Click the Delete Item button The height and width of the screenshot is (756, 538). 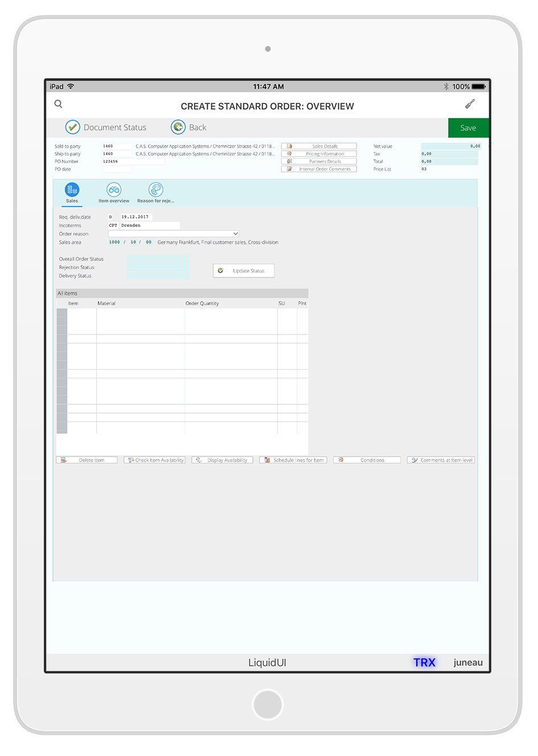tap(87, 460)
